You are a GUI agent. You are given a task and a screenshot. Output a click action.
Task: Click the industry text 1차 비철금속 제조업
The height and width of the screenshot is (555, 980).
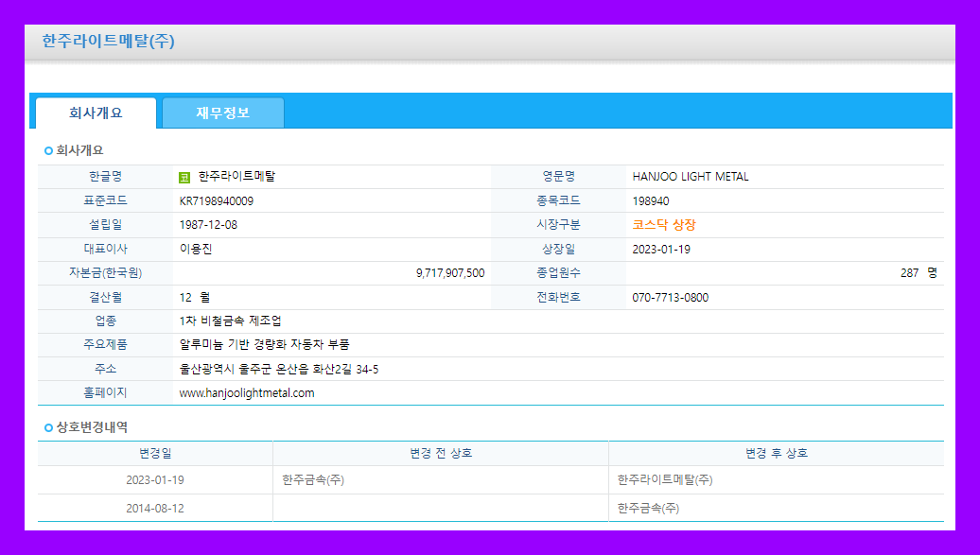pyautogui.click(x=230, y=321)
